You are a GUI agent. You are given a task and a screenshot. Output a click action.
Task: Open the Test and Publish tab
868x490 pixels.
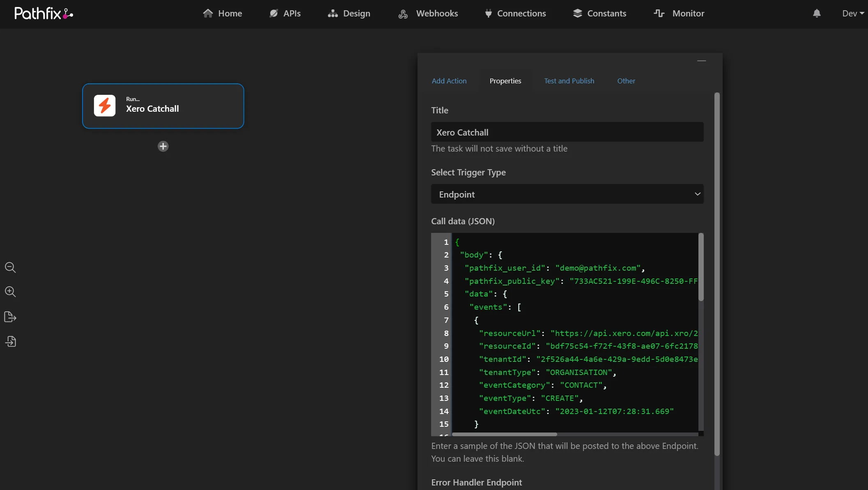click(x=569, y=81)
